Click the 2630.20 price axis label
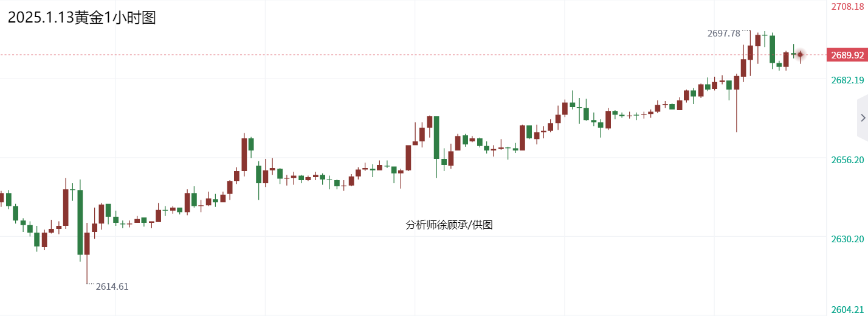868x319 pixels. pyautogui.click(x=847, y=239)
